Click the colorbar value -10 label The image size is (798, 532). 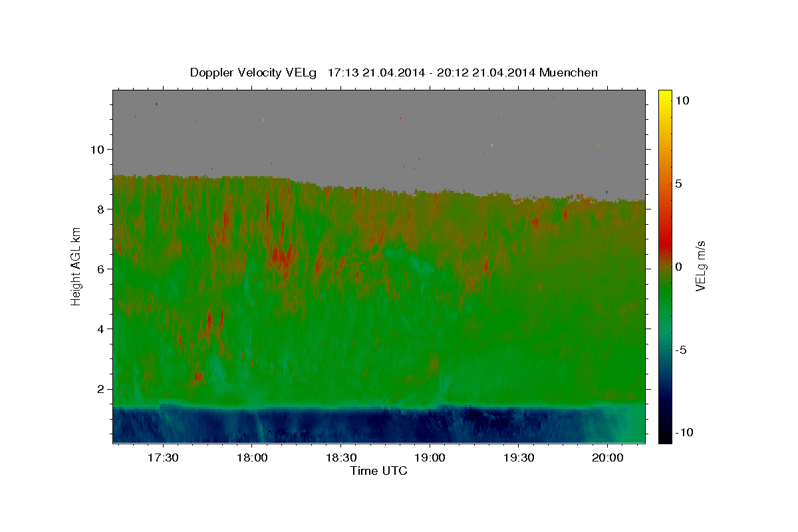point(684,433)
